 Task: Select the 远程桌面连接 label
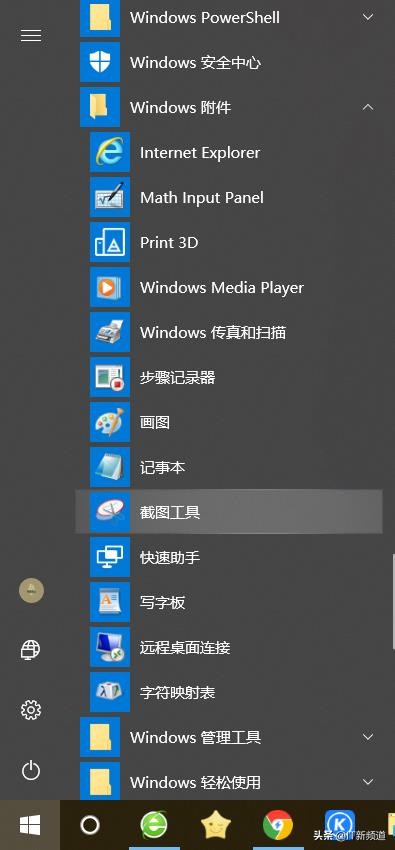pyautogui.click(x=185, y=648)
